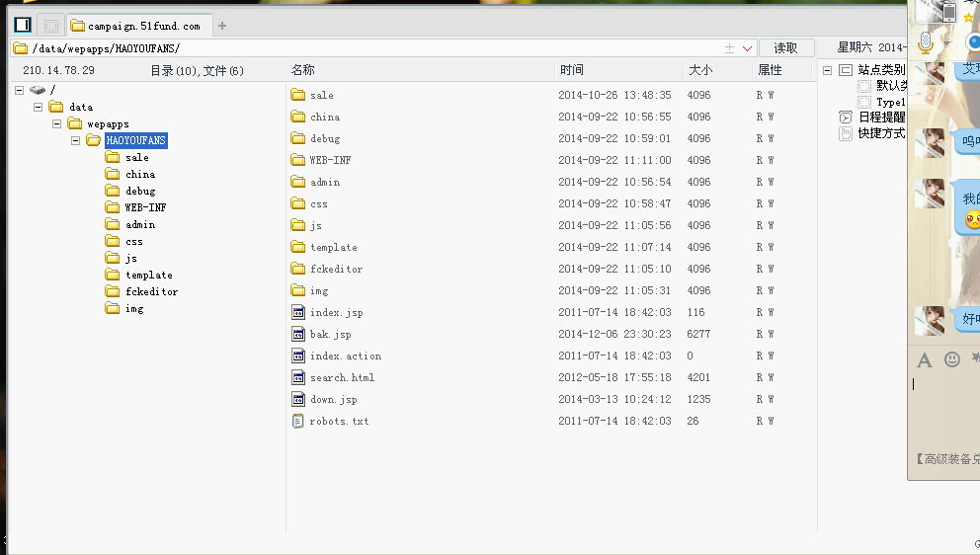
Task: Click down.jsp file icon
Action: click(298, 399)
